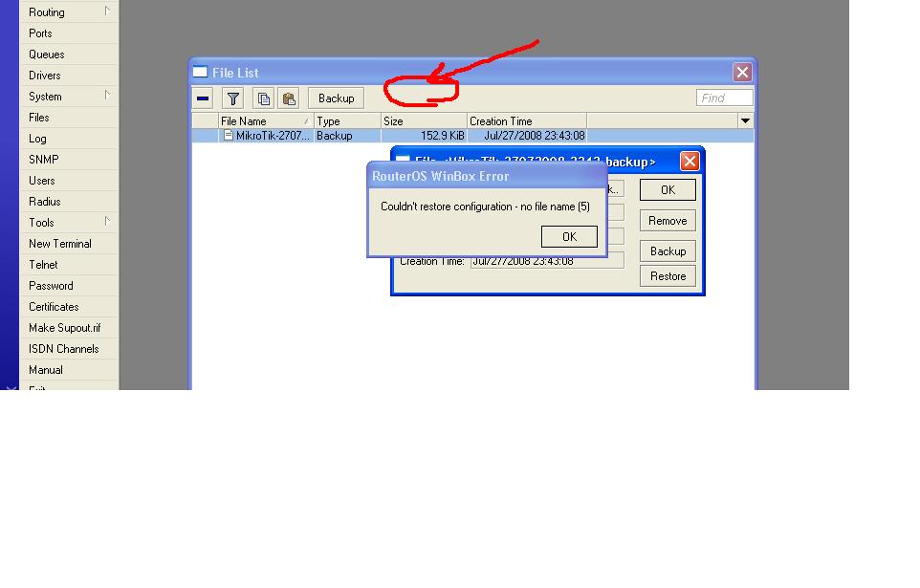Select the MikroTik-2707... file row
The image size is (920, 588).
tap(472, 136)
